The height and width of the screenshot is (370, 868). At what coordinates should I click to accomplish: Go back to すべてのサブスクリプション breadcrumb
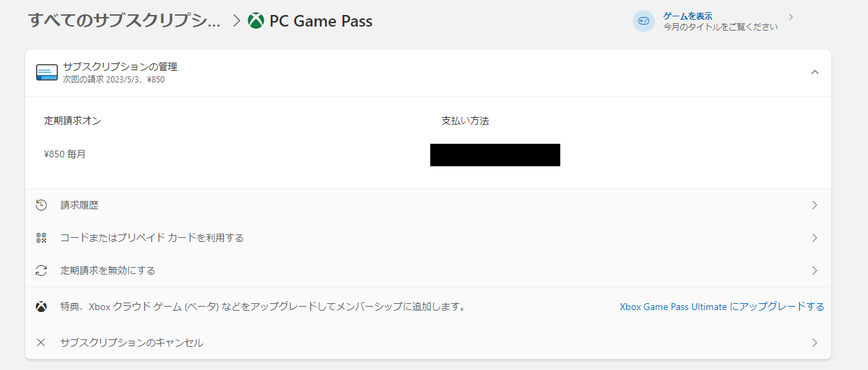(124, 20)
